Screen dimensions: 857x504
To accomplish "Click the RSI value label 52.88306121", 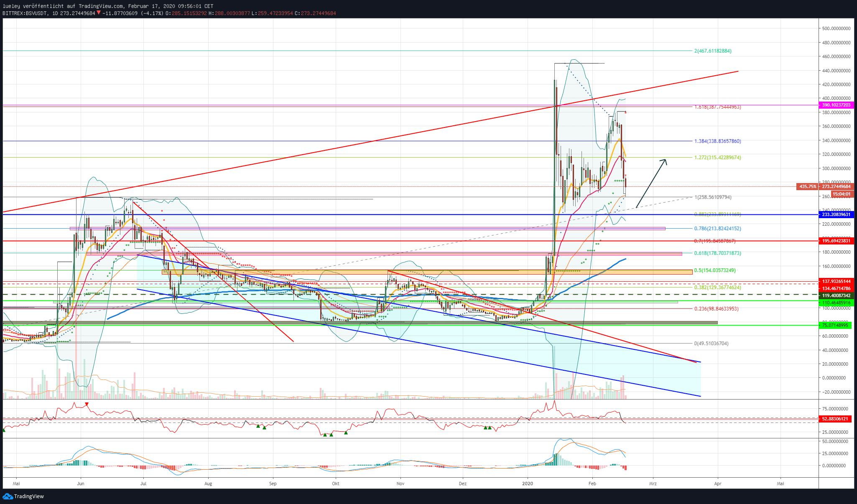I will (835, 419).
